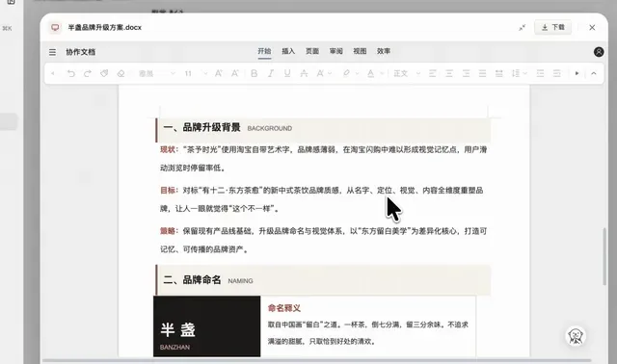Click the 半盏 BANZHAN logo image

point(206,326)
